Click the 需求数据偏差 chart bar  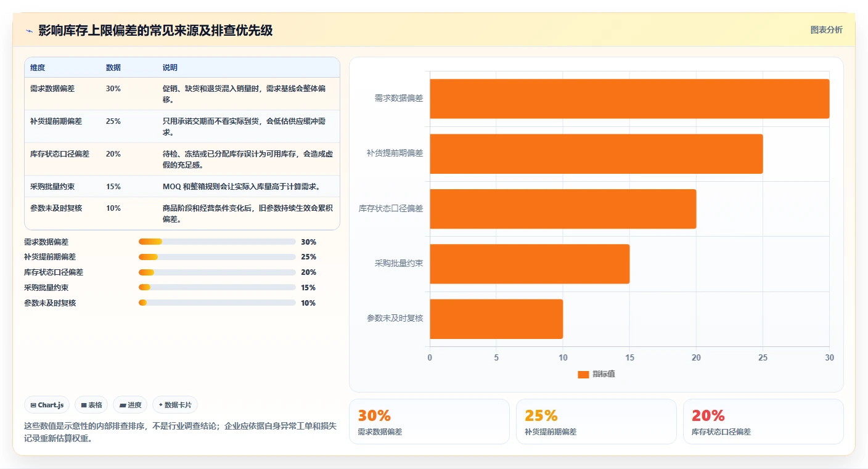click(629, 99)
